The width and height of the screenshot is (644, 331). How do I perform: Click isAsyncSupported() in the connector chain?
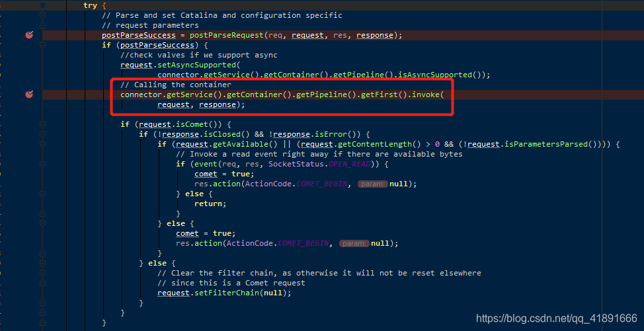coord(439,75)
